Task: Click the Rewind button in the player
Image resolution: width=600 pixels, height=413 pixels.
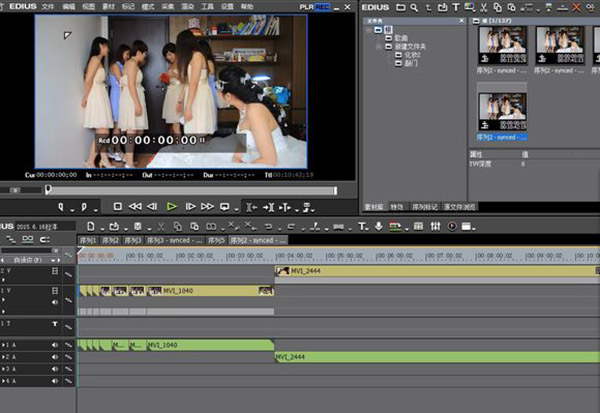Action: tap(135, 206)
